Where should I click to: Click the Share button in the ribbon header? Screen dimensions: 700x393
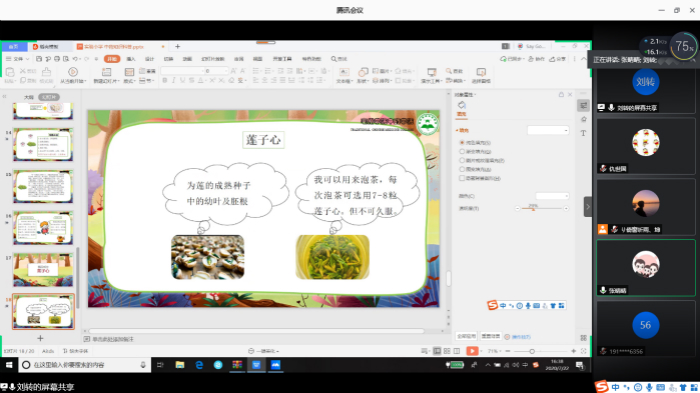[x=558, y=59]
